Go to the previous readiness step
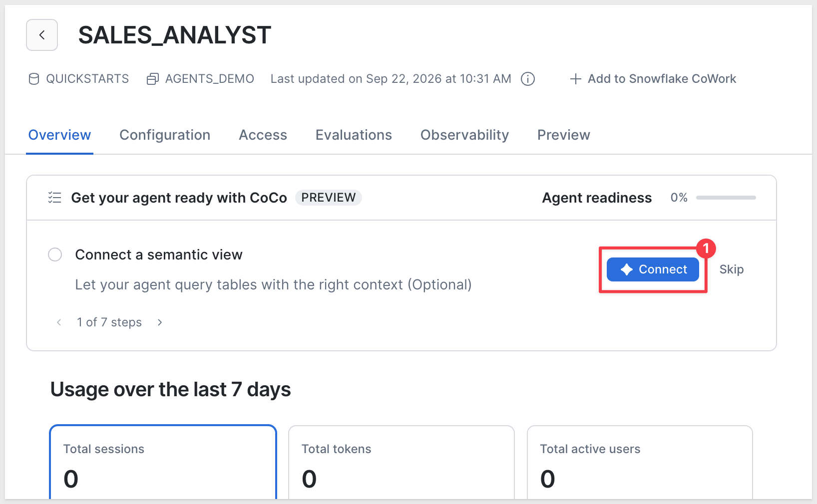817x504 pixels. coord(59,322)
